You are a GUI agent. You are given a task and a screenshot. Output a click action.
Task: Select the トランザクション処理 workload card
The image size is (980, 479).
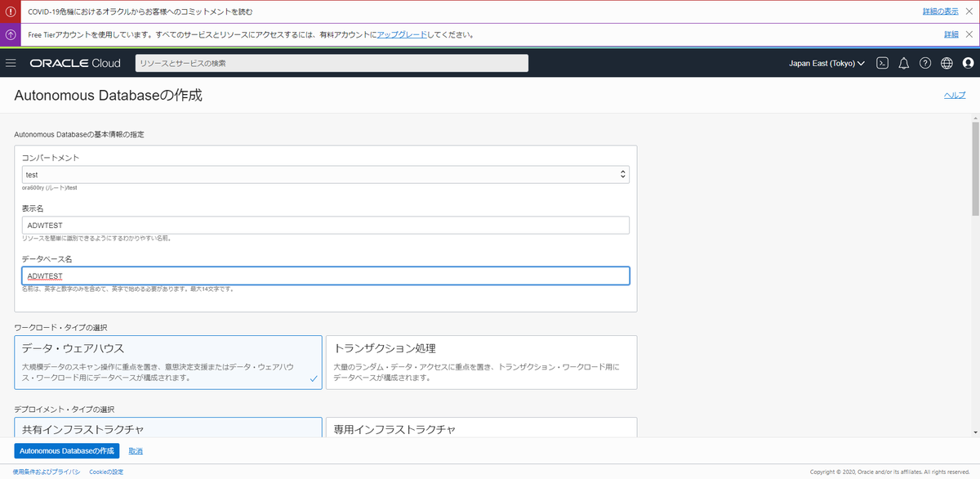click(481, 362)
